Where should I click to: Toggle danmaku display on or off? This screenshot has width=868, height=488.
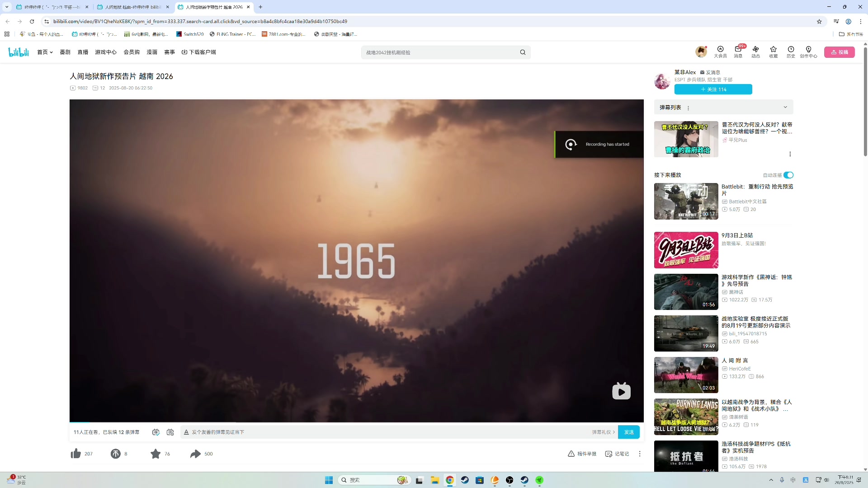tap(156, 432)
